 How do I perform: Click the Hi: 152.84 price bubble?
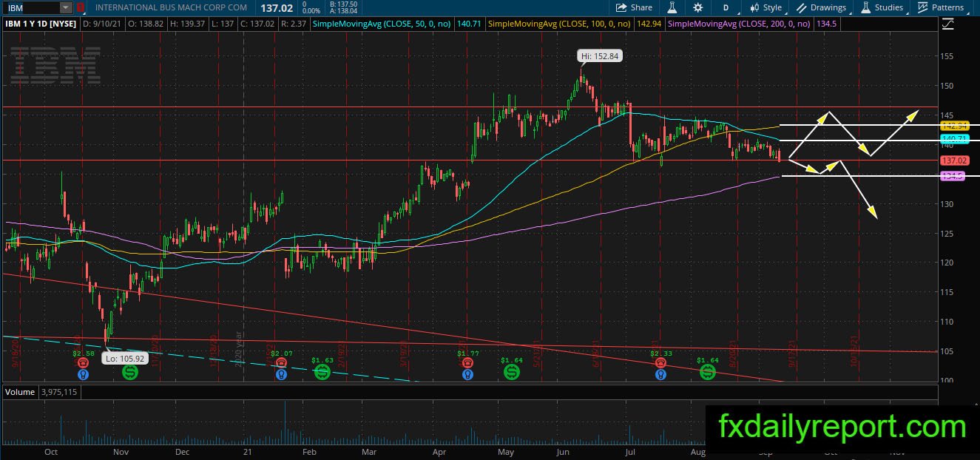[598, 56]
